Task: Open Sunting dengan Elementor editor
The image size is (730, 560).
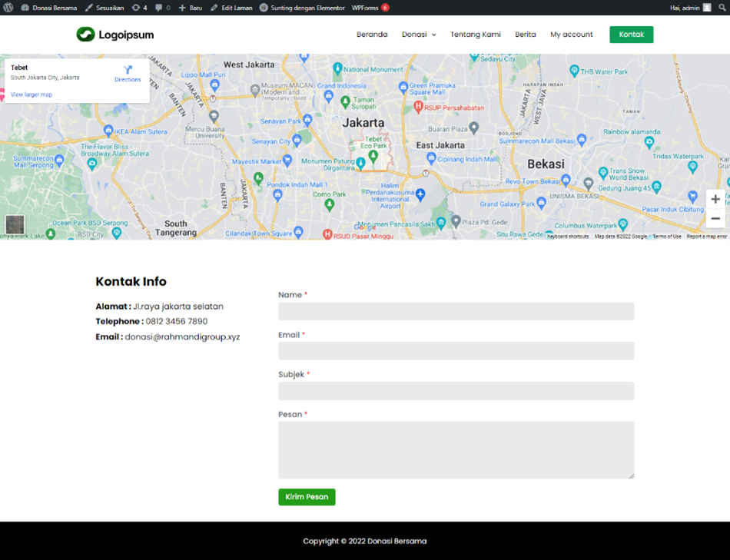Action: click(302, 7)
